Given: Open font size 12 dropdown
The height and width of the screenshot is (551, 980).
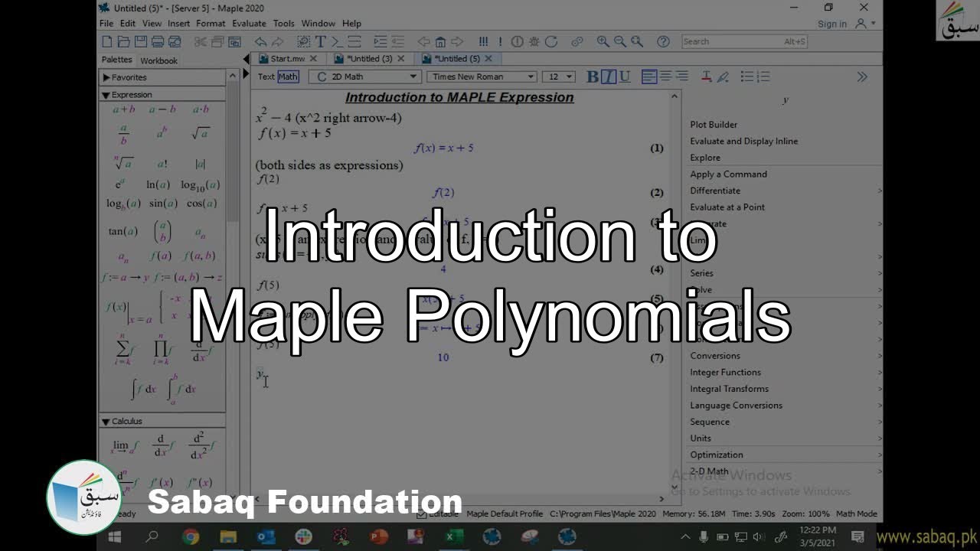Looking at the screenshot, I should click(558, 77).
